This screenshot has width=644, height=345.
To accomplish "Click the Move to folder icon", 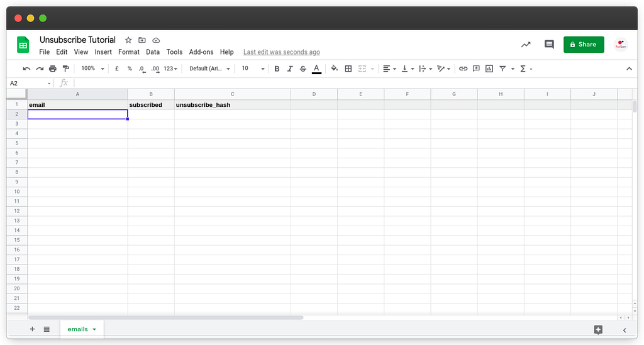I will [x=142, y=40].
